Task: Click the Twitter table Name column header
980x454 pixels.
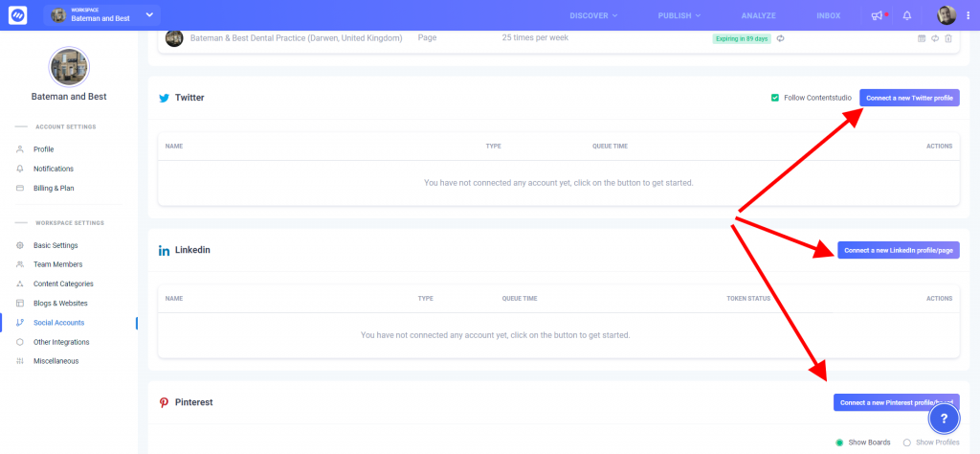Action: (x=174, y=147)
